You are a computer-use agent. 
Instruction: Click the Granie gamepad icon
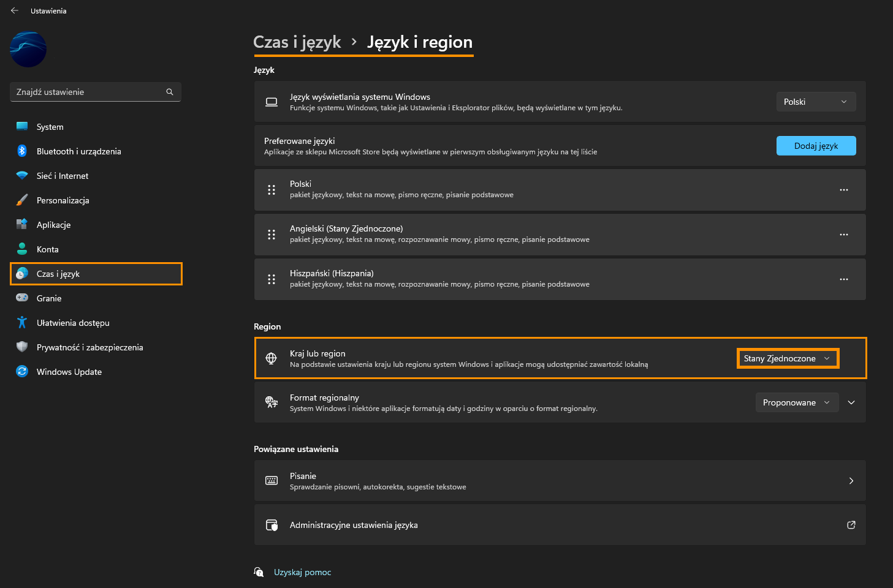point(22,298)
